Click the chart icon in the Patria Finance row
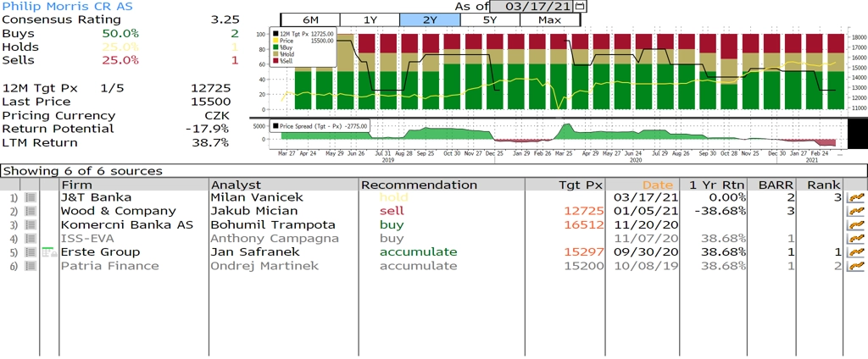Viewport: 868px width, 359px height. point(854,266)
